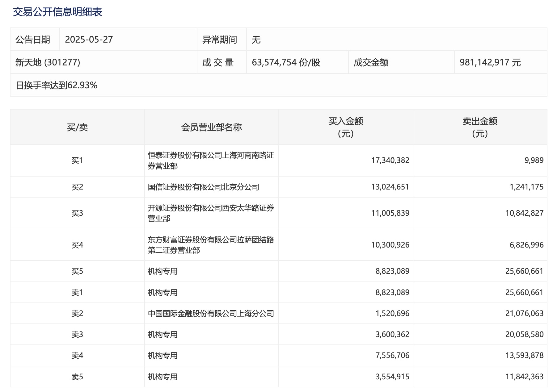Select the trading volume 63,574,754 份/股

[x=286, y=62]
